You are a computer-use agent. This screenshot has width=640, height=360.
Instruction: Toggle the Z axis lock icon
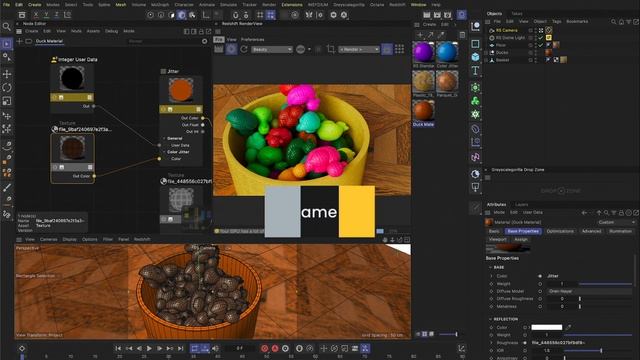pos(56,15)
